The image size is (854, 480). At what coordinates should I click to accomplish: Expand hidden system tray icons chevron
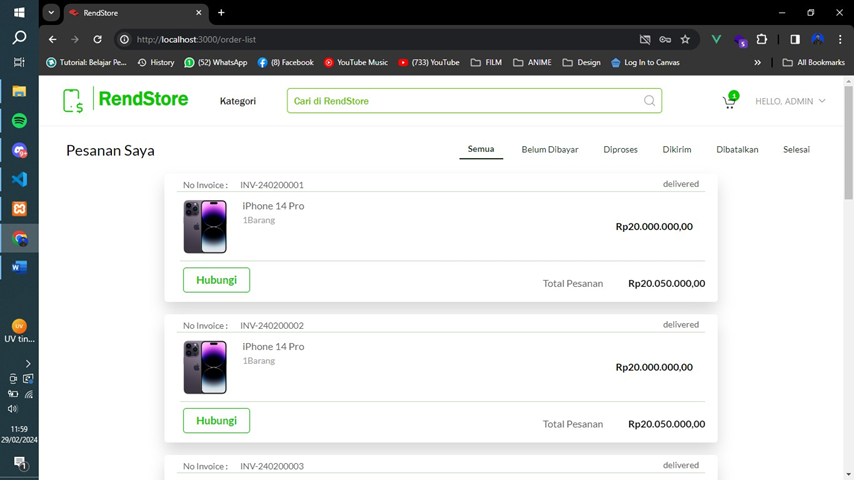click(x=28, y=363)
